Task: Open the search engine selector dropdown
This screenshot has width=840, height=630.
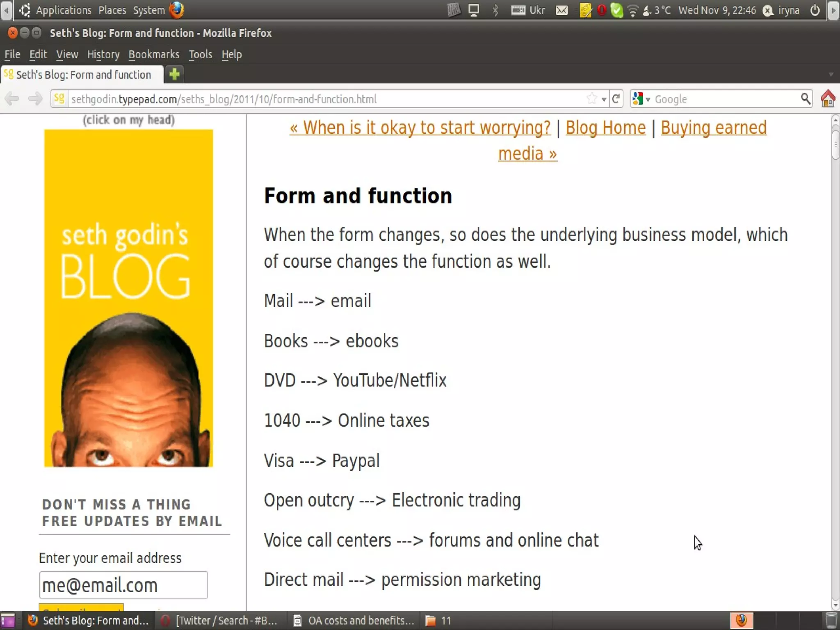Action: (641, 99)
